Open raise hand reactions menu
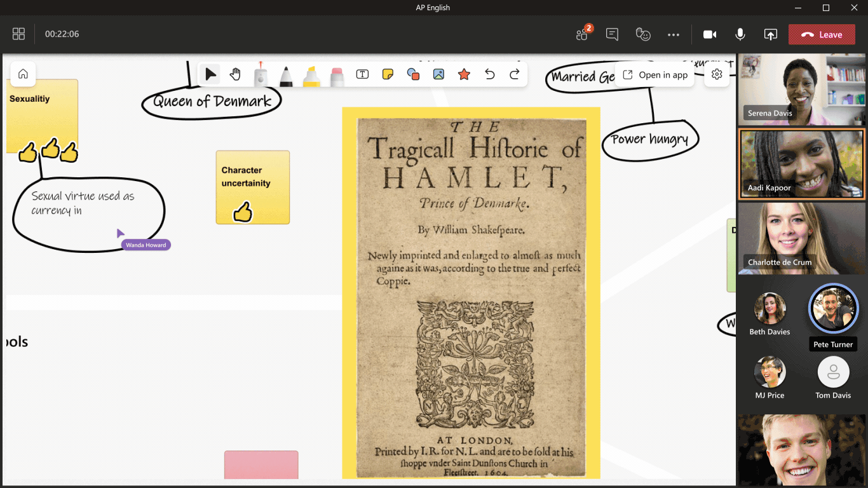The image size is (868, 488). (643, 34)
